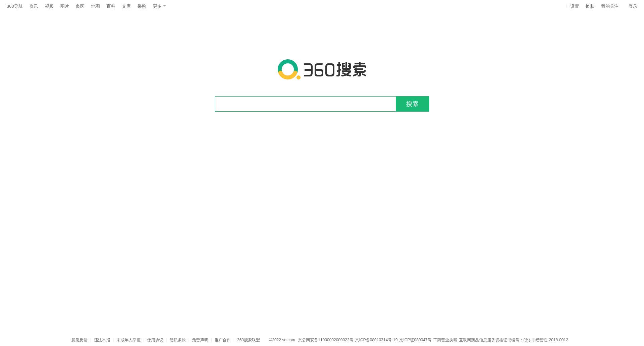Screen dimensions: 644x346
Task: Click the 360搜索 logo
Action: (x=322, y=69)
